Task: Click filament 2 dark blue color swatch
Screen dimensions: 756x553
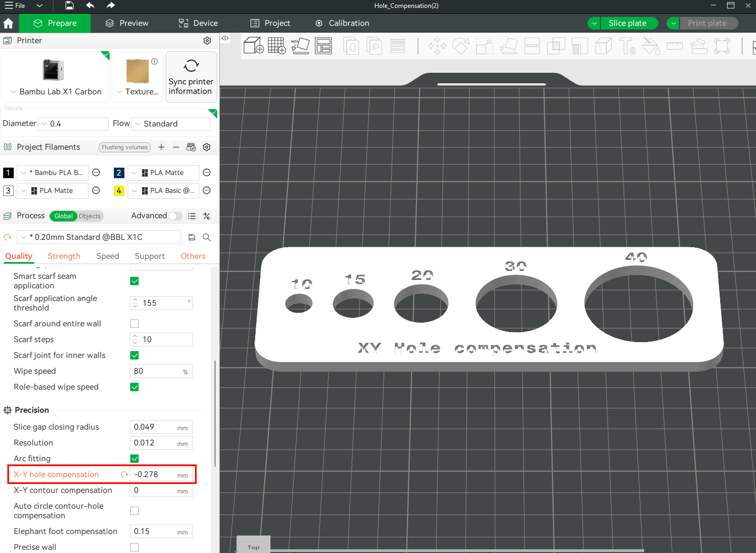Action: 119,172
